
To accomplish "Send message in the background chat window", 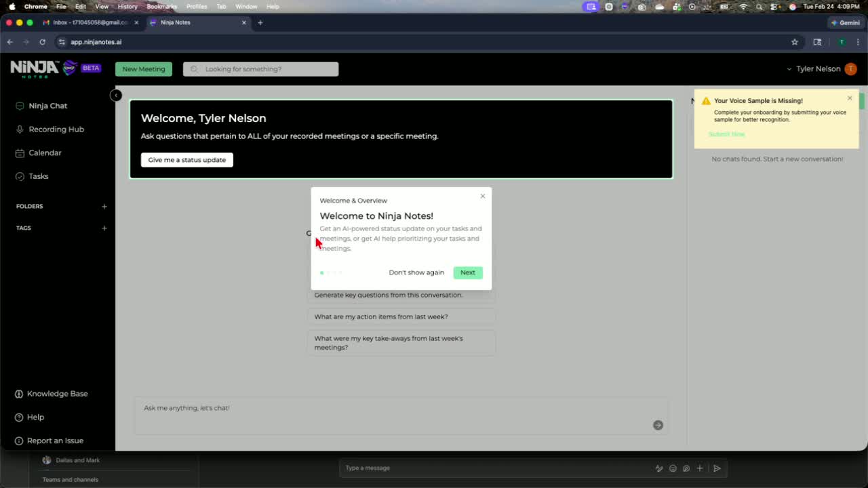I will 717,468.
